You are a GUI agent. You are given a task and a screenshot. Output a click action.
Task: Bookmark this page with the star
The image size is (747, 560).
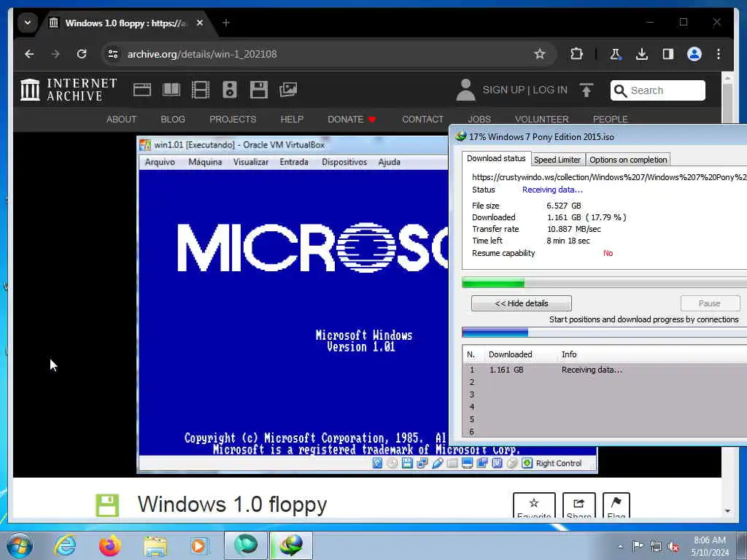(x=539, y=54)
